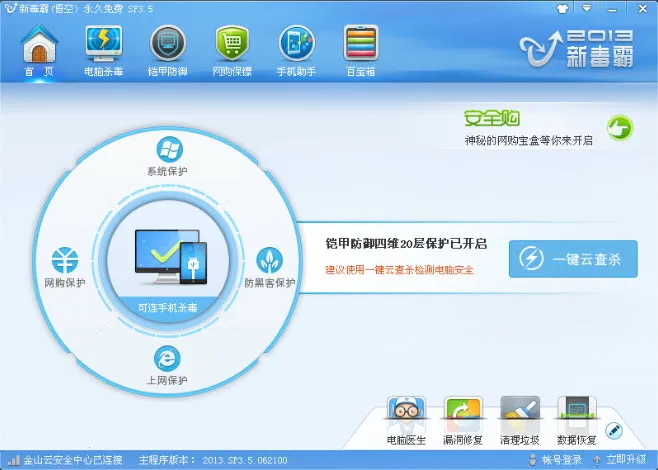
Task: Open the 首页 home icon
Action: 39,44
